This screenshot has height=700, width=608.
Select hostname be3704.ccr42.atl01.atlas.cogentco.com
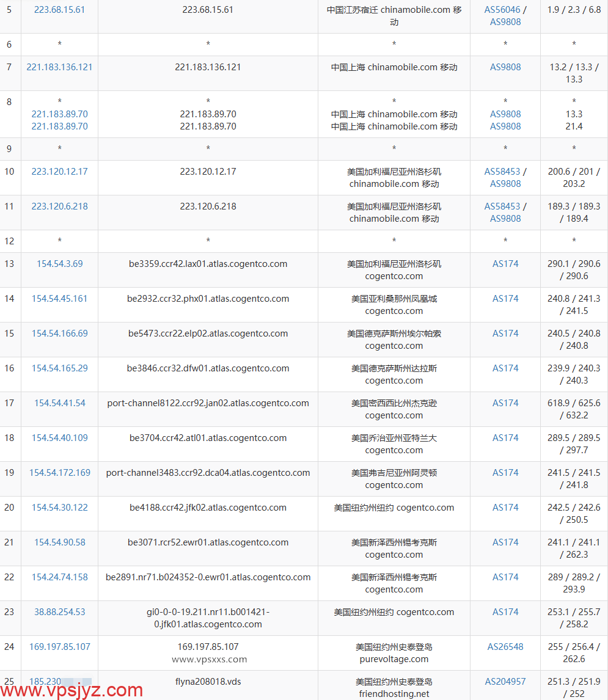[x=208, y=438]
